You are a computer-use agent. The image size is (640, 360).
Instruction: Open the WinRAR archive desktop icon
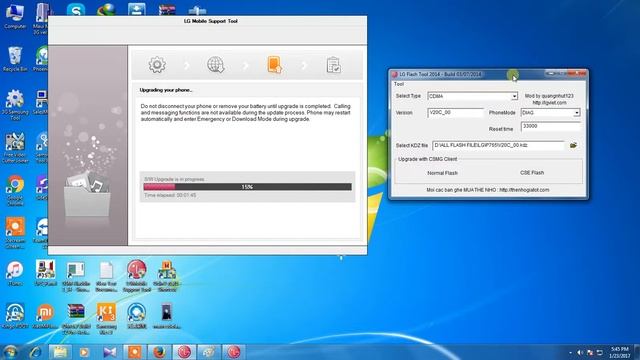tap(76, 318)
